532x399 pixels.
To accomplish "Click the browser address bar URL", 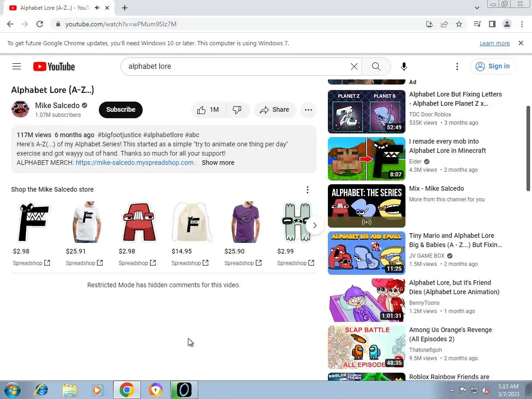I will click(x=121, y=24).
